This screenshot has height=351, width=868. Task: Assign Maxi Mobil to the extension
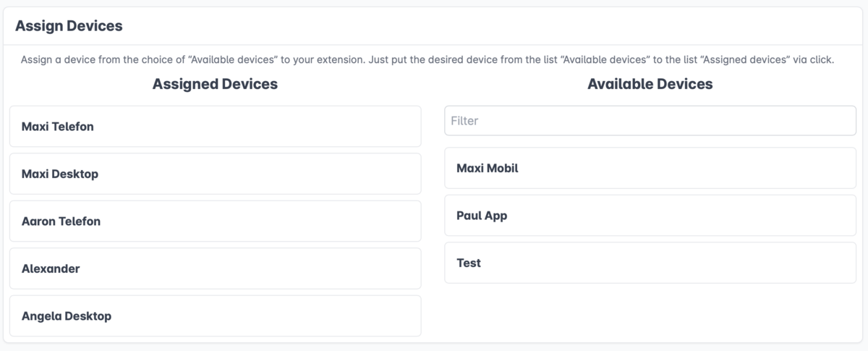(x=650, y=168)
